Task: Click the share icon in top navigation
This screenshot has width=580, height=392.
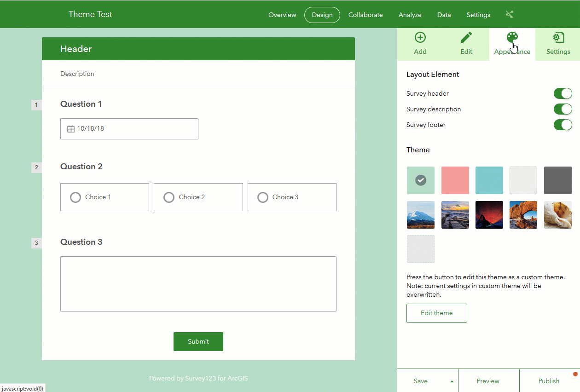Action: [x=509, y=14]
